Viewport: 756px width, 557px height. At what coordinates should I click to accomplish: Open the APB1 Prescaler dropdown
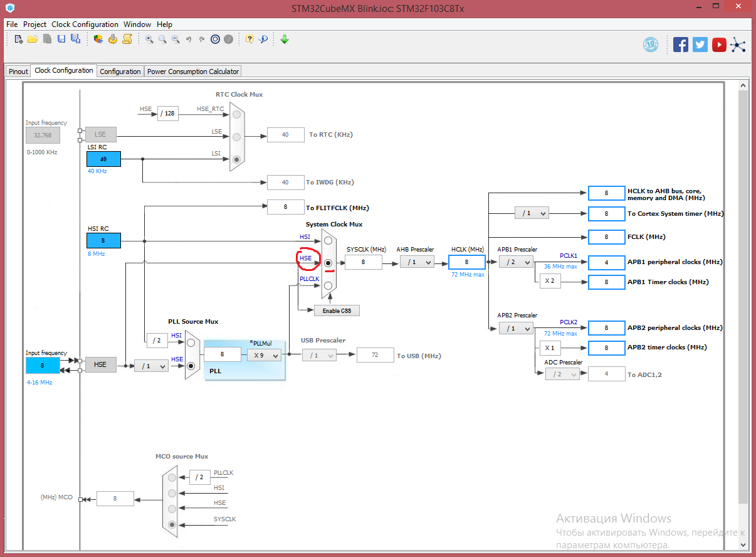coord(516,262)
